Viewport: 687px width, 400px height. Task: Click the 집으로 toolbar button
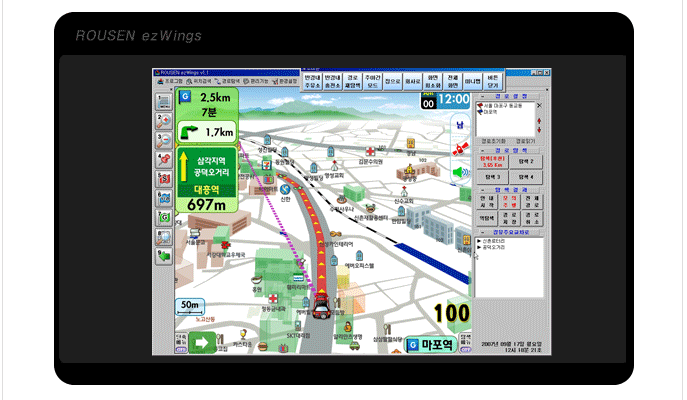(393, 81)
